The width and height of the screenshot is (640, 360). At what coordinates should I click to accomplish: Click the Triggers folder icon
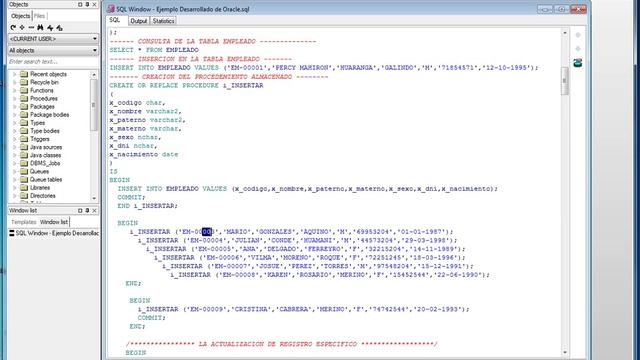(24, 139)
